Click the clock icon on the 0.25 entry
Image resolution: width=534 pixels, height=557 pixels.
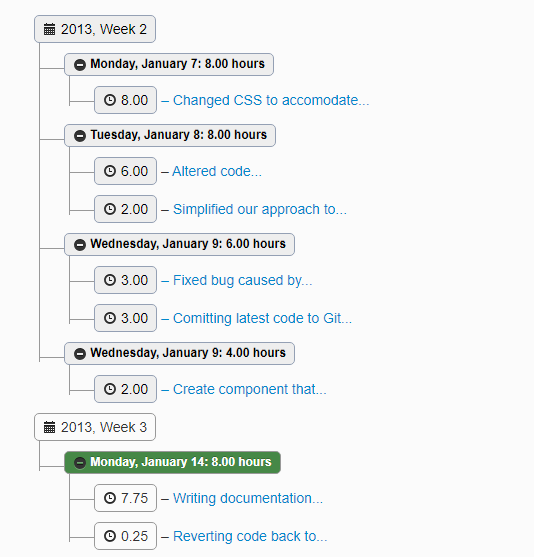tap(110, 536)
